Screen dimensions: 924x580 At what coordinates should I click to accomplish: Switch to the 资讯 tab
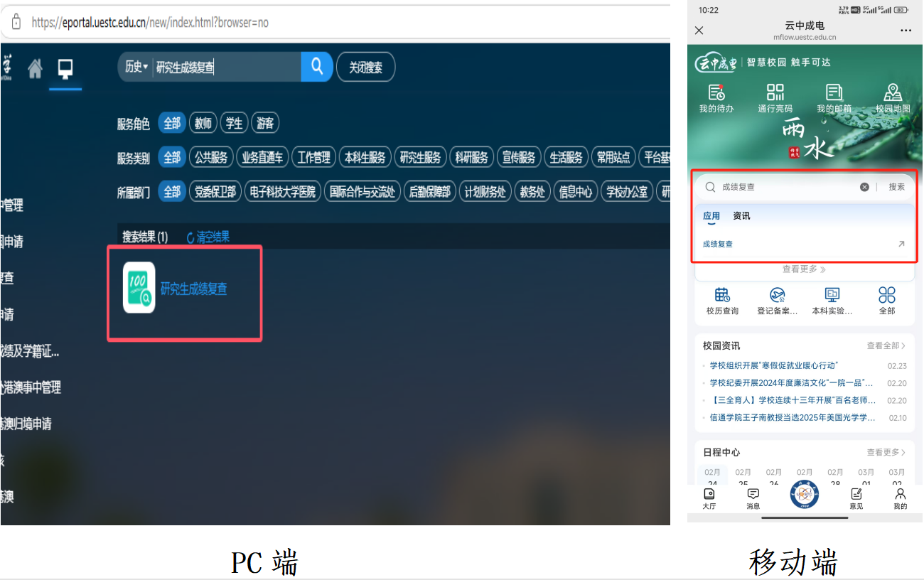pyautogui.click(x=741, y=216)
